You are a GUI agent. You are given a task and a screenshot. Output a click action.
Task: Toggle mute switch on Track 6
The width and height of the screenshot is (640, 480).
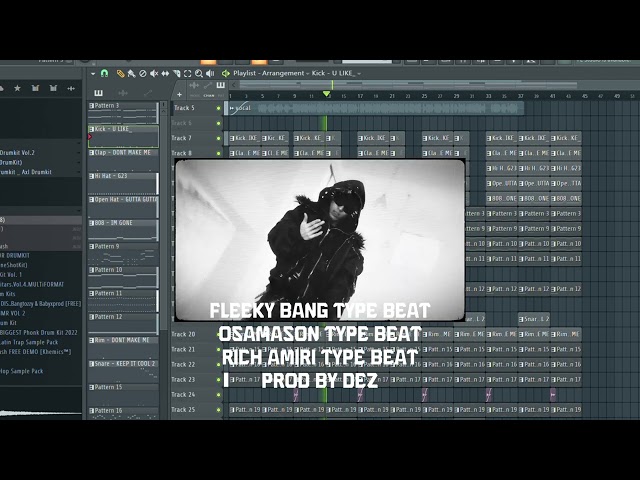tap(218, 123)
